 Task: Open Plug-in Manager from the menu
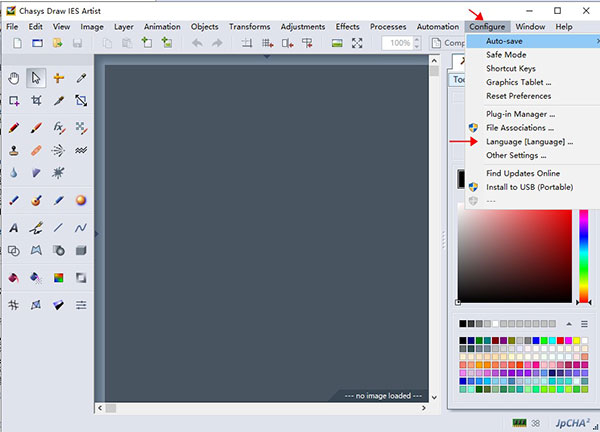pyautogui.click(x=520, y=115)
